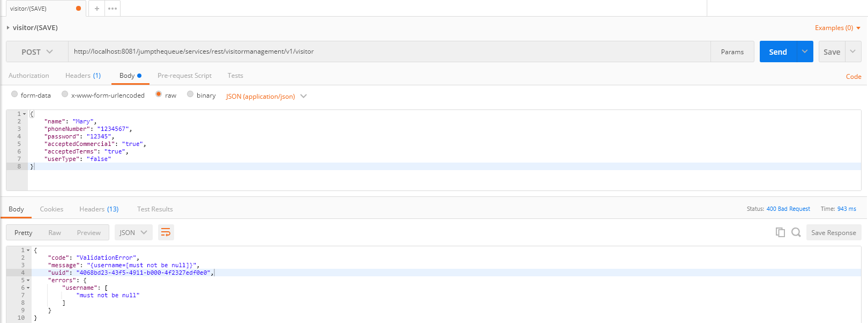Open the Code snippet link
Image resolution: width=868 pixels, height=323 pixels.
pyautogui.click(x=854, y=77)
